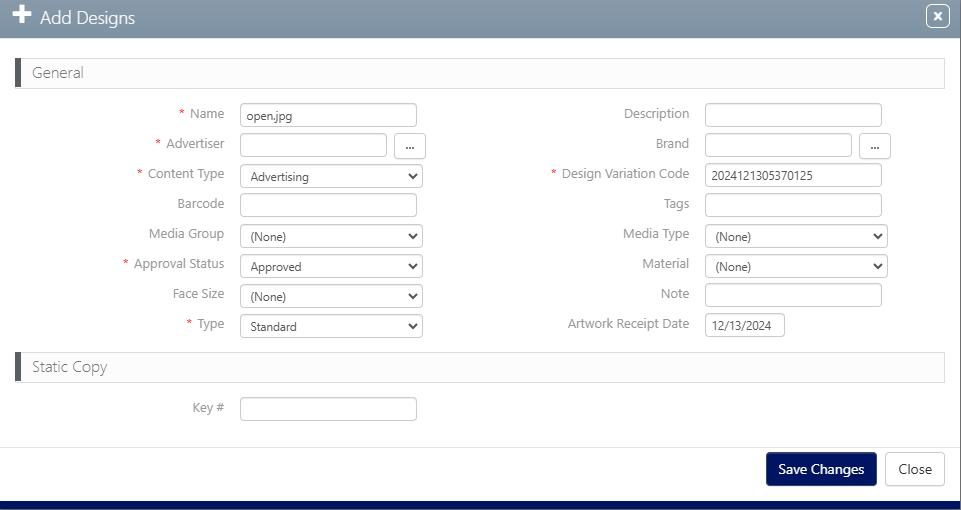
Task: Open the Media Type dropdown
Action: [x=796, y=237]
